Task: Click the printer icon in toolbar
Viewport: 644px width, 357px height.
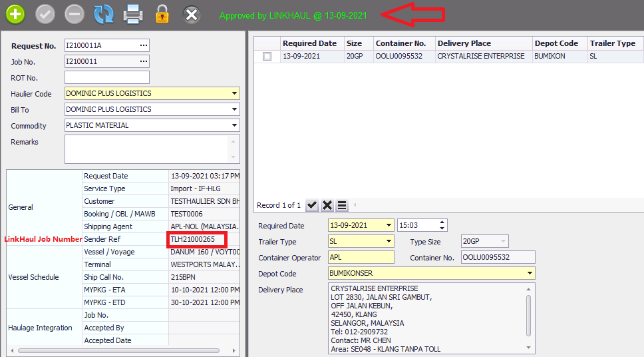Action: click(x=133, y=13)
